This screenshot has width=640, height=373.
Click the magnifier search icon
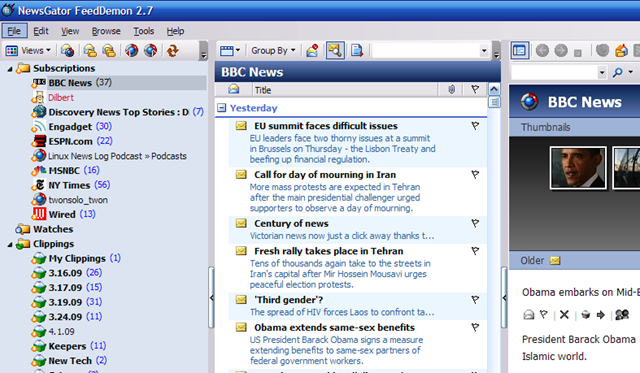point(618,72)
